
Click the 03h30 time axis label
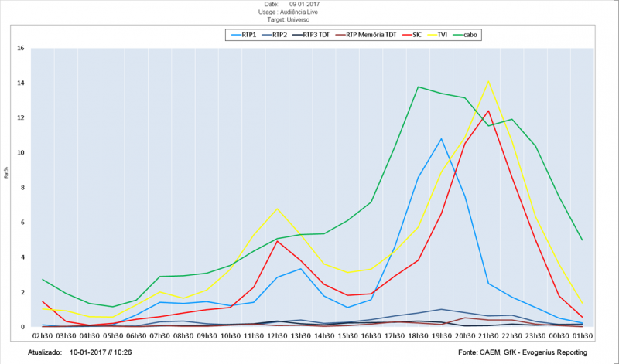[66, 336]
